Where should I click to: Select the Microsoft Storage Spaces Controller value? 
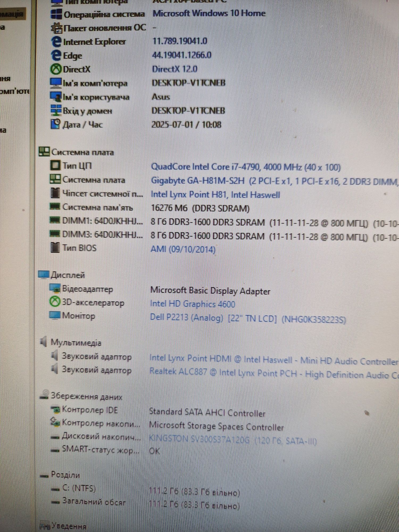pyautogui.click(x=217, y=426)
